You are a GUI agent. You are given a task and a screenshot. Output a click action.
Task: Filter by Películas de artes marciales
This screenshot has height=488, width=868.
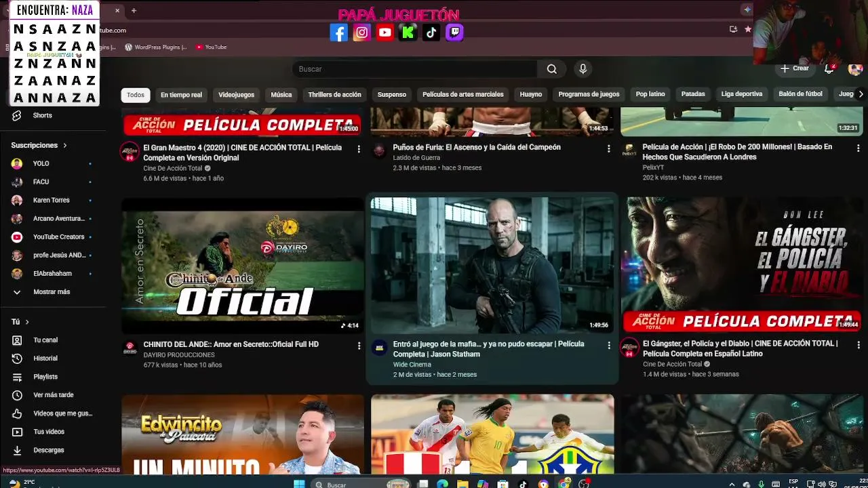[463, 95]
